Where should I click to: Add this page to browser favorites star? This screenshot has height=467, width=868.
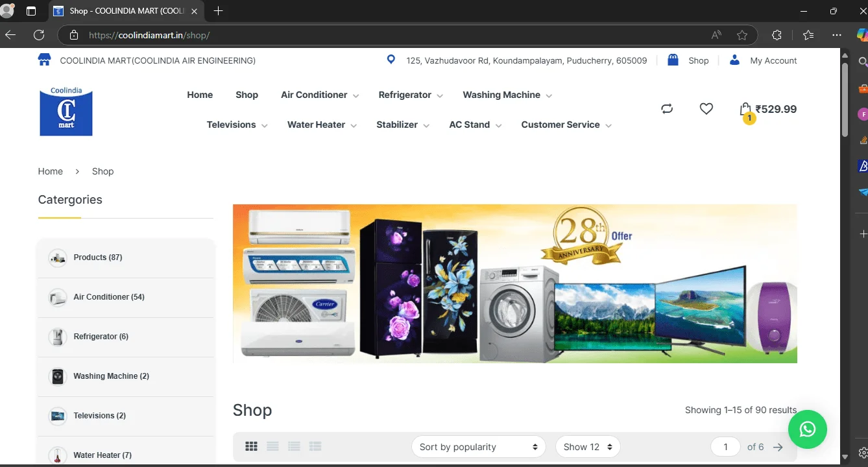click(742, 35)
